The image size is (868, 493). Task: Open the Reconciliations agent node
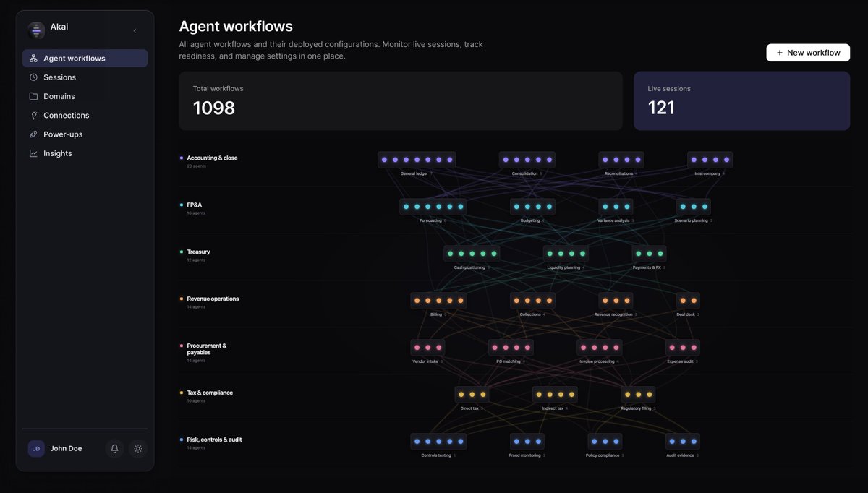tap(621, 160)
